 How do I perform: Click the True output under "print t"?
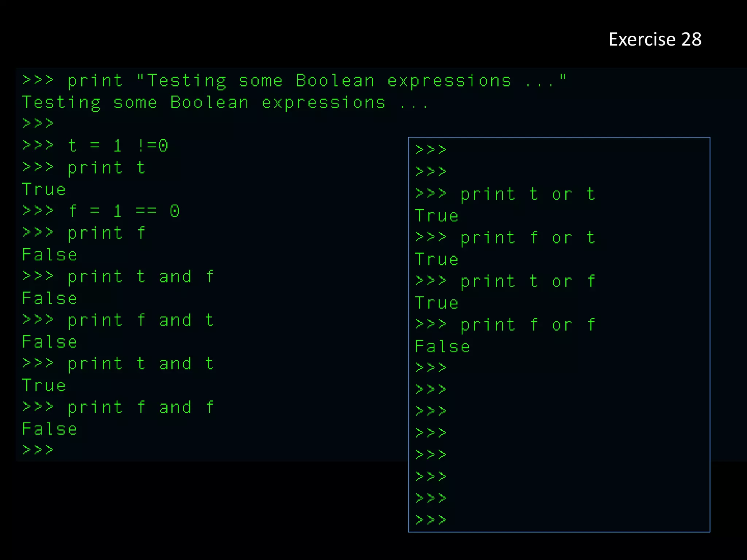44,190
